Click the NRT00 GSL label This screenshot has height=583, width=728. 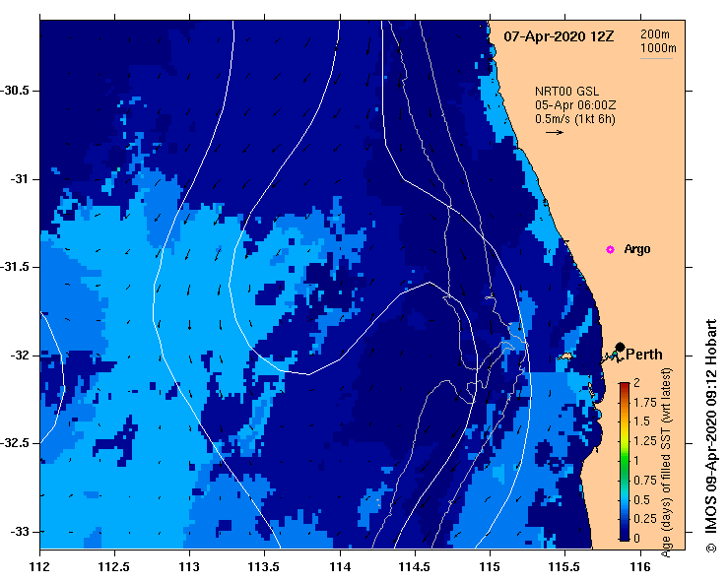tap(566, 92)
